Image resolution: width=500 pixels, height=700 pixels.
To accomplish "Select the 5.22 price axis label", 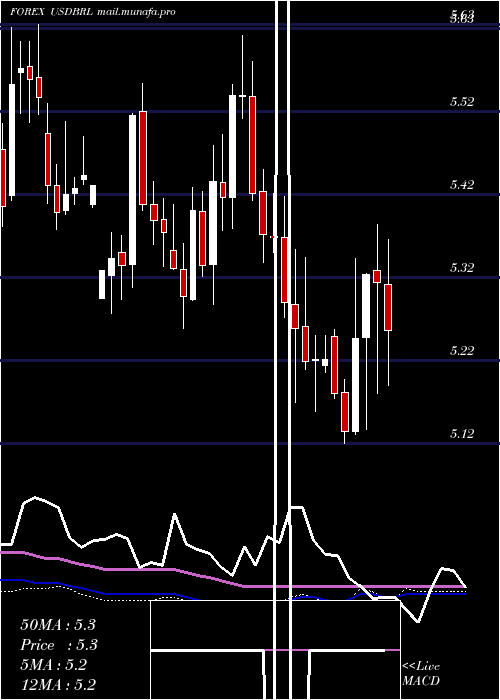I will click(x=462, y=350).
